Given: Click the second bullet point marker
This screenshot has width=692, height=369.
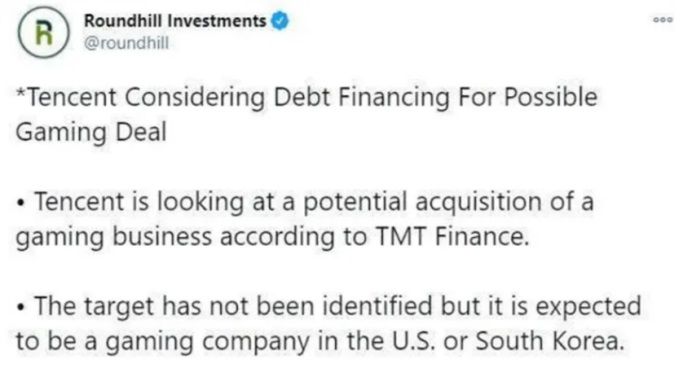Looking at the screenshot, I should [x=20, y=308].
